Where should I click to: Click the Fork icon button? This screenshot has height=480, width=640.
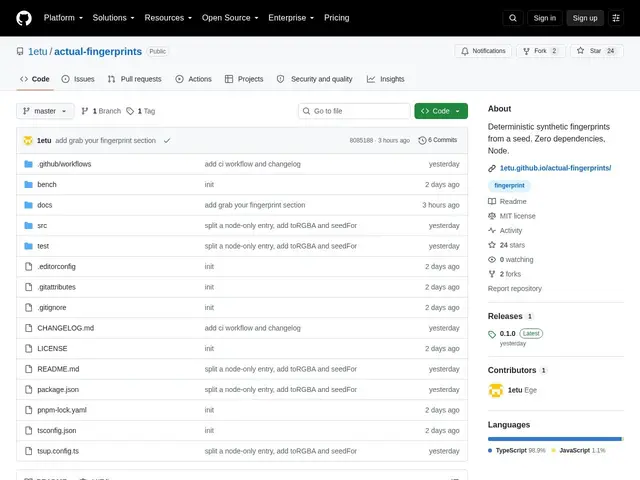coord(527,51)
